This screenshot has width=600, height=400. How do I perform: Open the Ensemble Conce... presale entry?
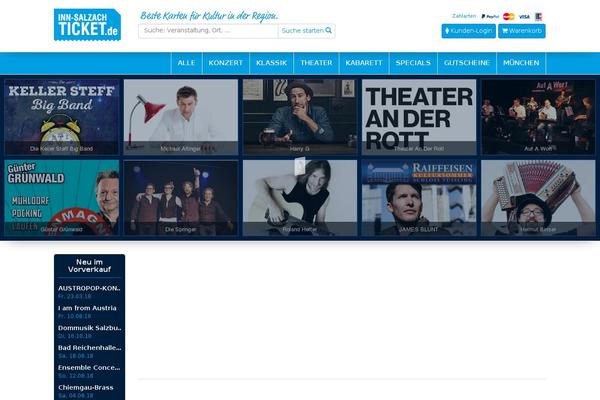89,367
